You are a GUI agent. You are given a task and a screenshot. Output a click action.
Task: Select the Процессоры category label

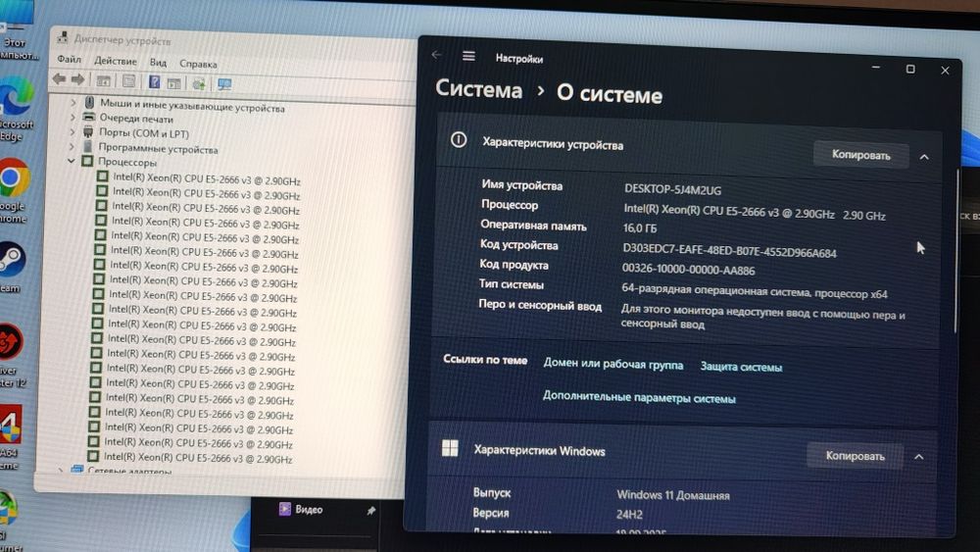click(x=126, y=162)
